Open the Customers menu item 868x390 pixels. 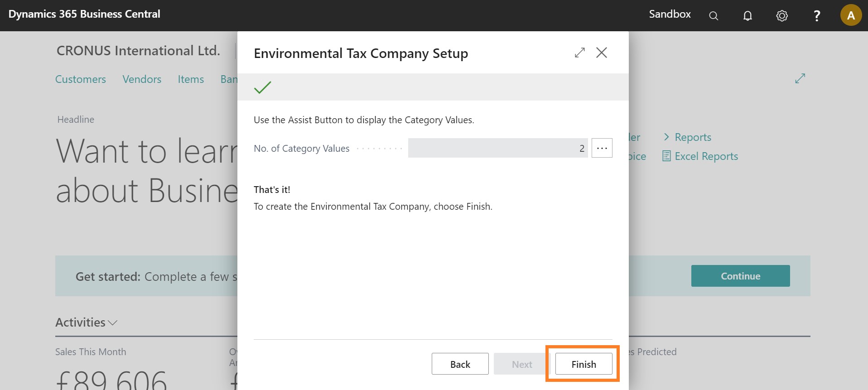coord(81,79)
